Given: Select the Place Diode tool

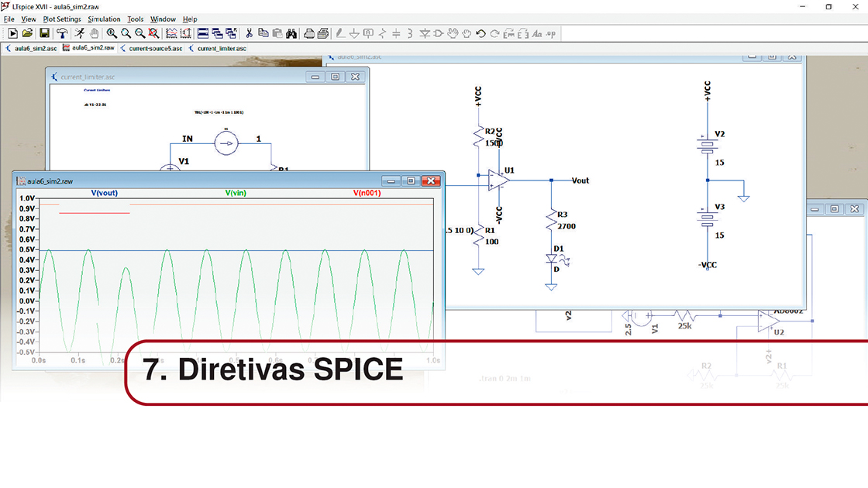Looking at the screenshot, I should tap(425, 34).
